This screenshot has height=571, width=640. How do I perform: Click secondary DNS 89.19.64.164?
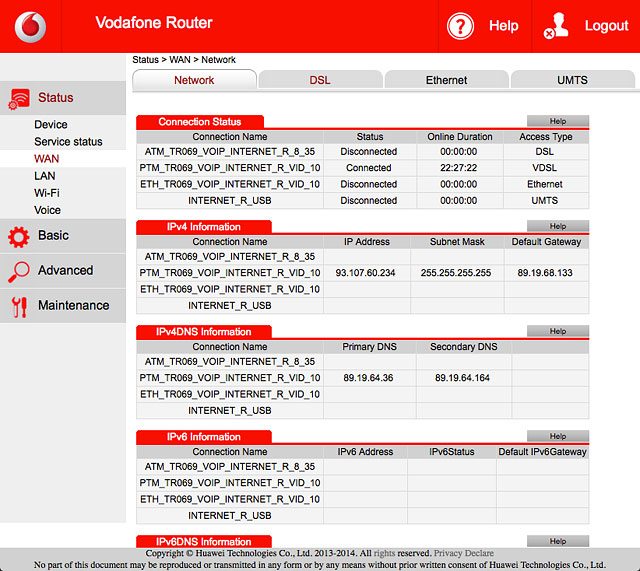[462, 378]
